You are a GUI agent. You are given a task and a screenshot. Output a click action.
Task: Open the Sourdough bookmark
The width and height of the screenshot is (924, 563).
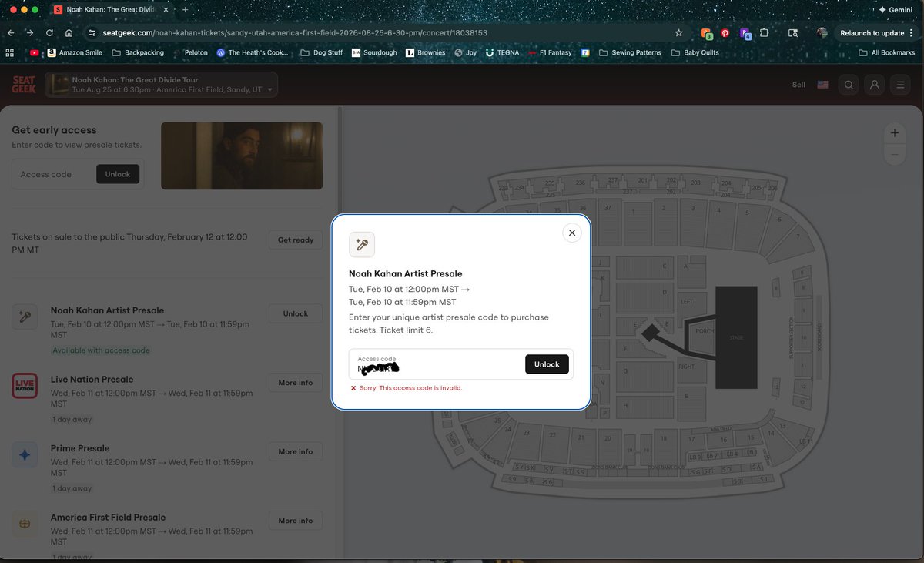pyautogui.click(x=374, y=52)
